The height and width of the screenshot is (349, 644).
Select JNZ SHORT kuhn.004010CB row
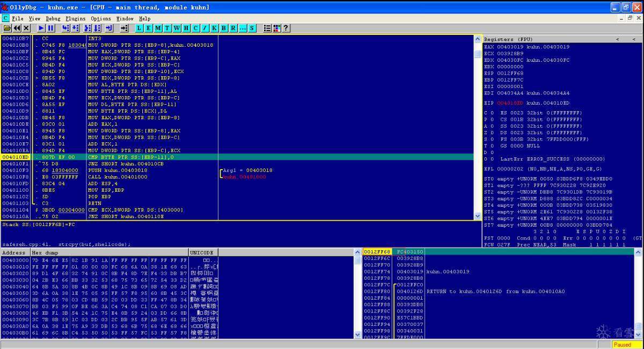237,163
